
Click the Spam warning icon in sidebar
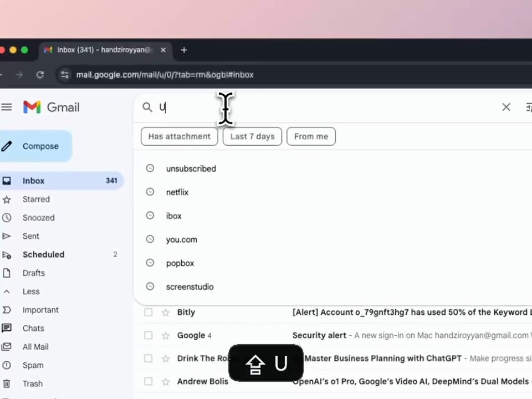click(7, 365)
